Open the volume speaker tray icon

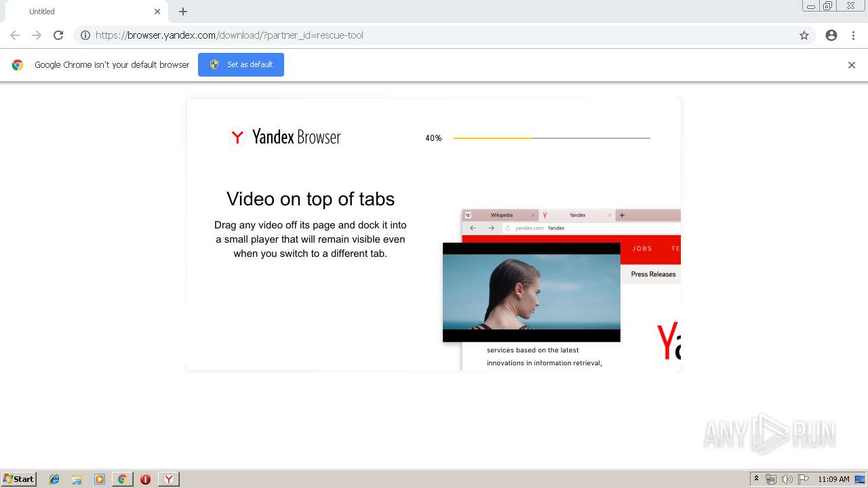coord(787,479)
